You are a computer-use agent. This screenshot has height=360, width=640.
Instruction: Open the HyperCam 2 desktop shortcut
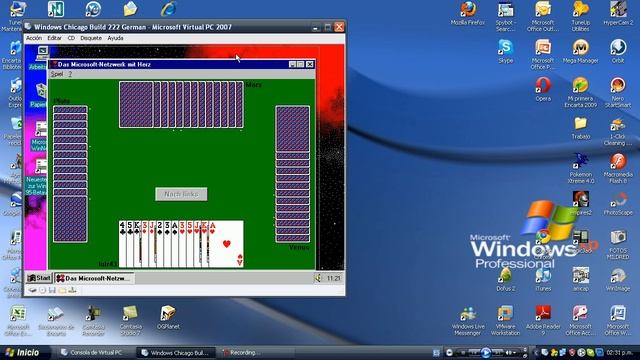click(618, 13)
